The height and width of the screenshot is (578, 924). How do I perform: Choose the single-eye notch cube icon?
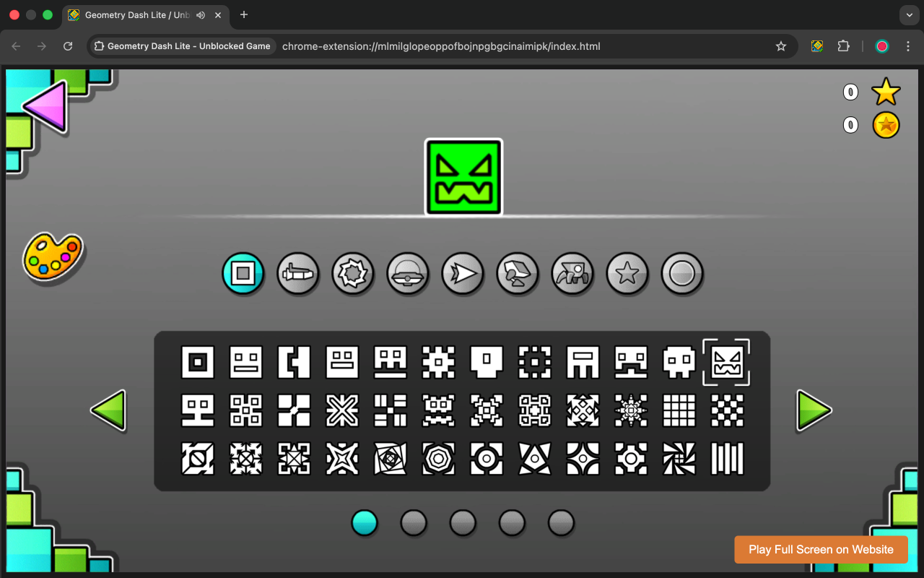[x=487, y=362]
